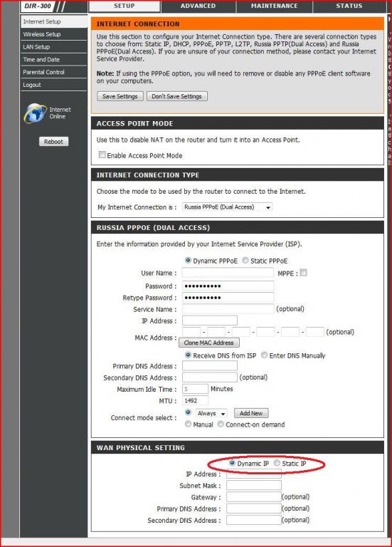Click the Internet Online globe icon

(35, 113)
